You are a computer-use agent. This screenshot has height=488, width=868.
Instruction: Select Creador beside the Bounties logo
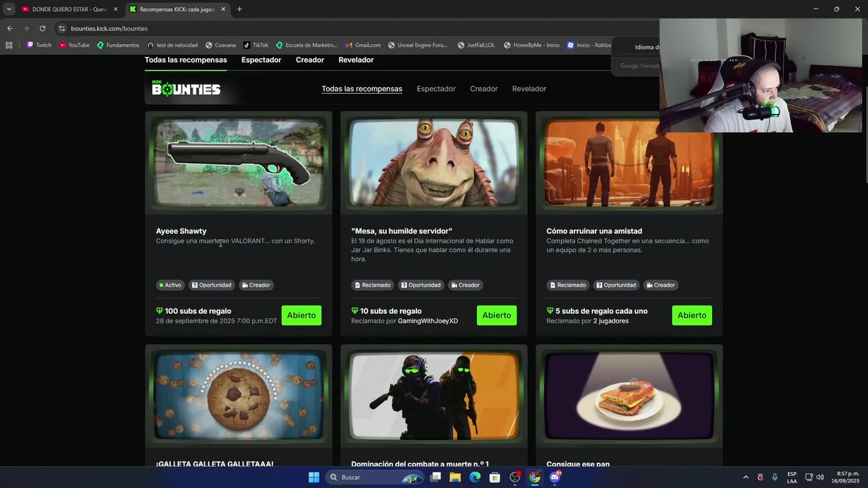pyautogui.click(x=484, y=89)
